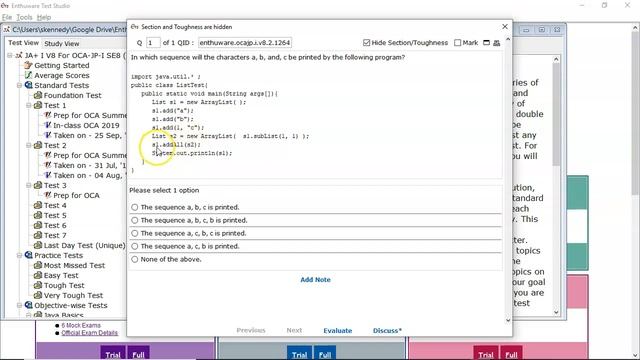Click the Taken on - 04 Aug icon

click(x=47, y=176)
